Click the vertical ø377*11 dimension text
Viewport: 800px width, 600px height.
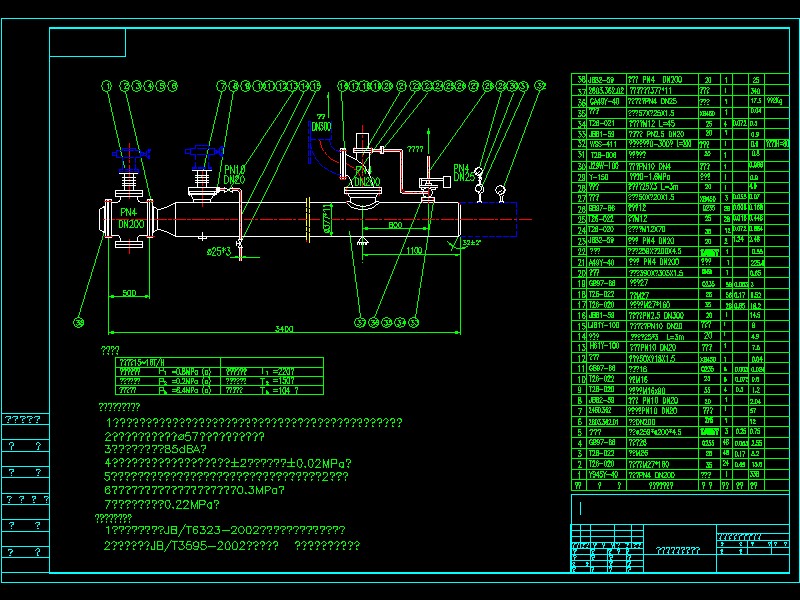(328, 219)
